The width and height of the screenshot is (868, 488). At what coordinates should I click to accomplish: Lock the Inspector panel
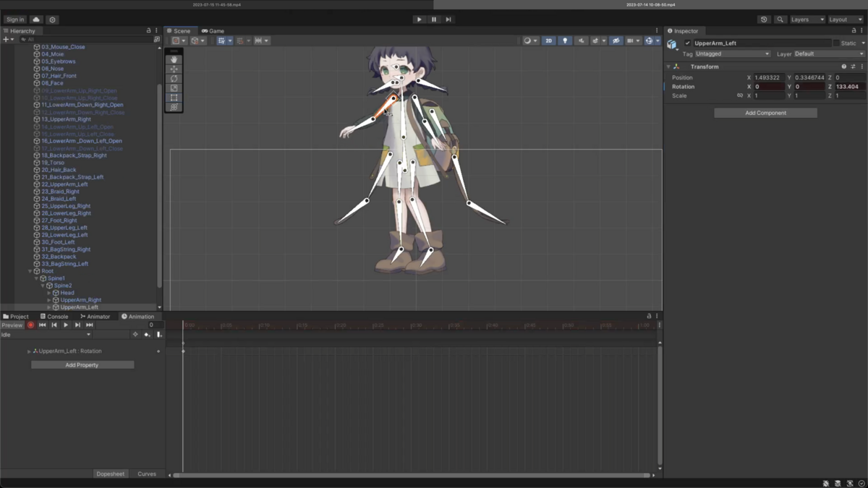854,31
